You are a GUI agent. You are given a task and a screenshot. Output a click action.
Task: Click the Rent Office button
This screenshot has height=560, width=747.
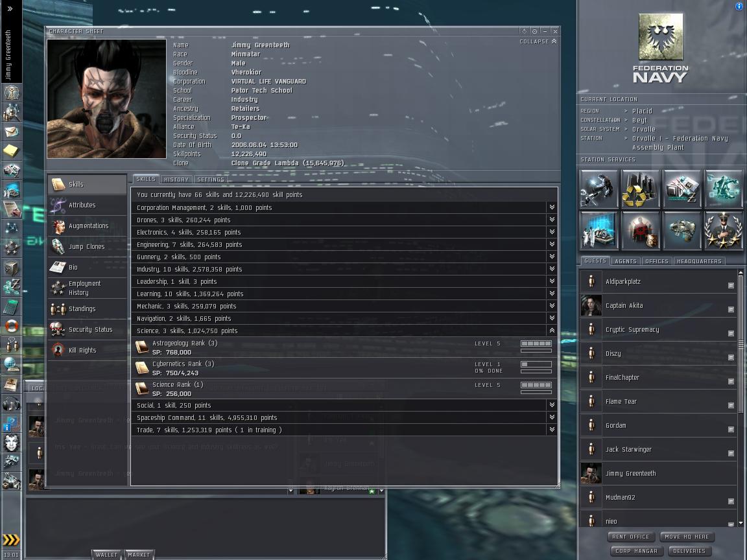[631, 537]
